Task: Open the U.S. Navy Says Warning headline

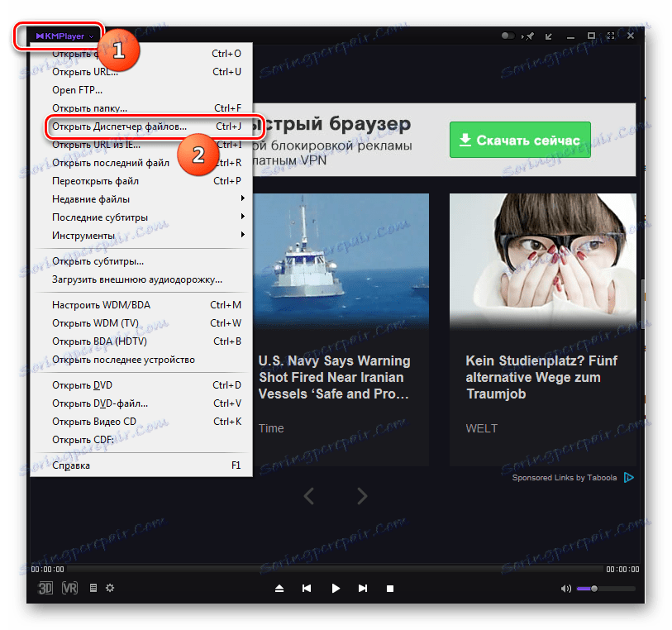Action: [334, 377]
